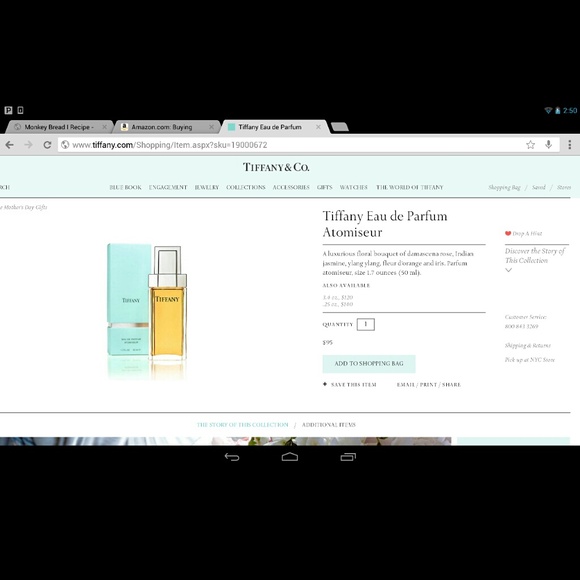Open the Chrome three-dot overflow menu
This screenshot has height=580, width=580.
[x=570, y=145]
